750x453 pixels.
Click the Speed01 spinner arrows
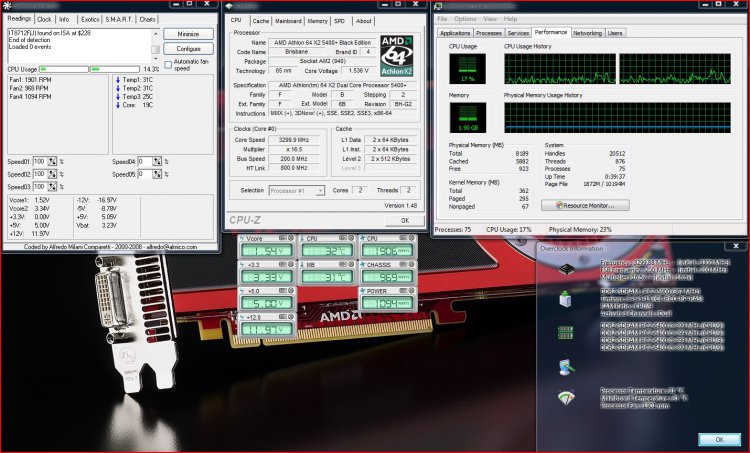52,162
